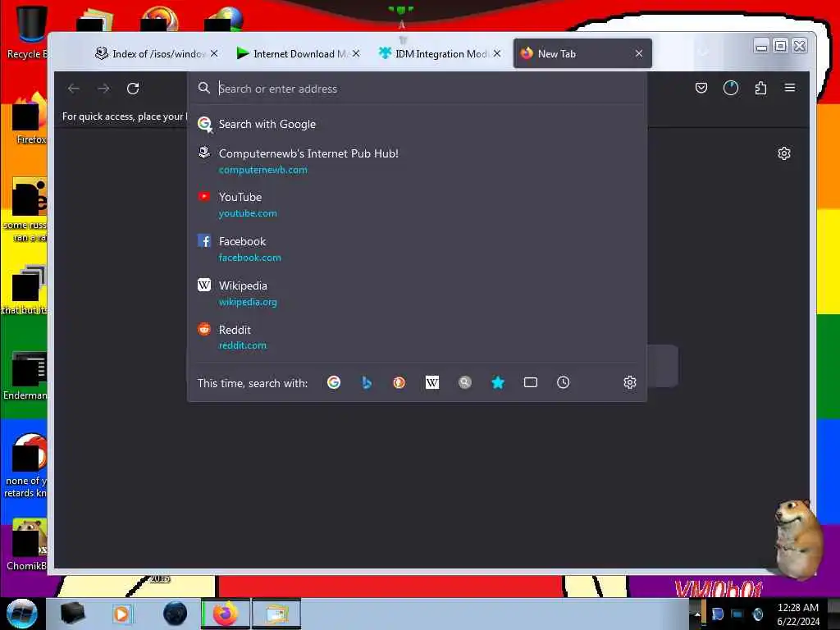Open the Windows Start orb

pos(21,614)
